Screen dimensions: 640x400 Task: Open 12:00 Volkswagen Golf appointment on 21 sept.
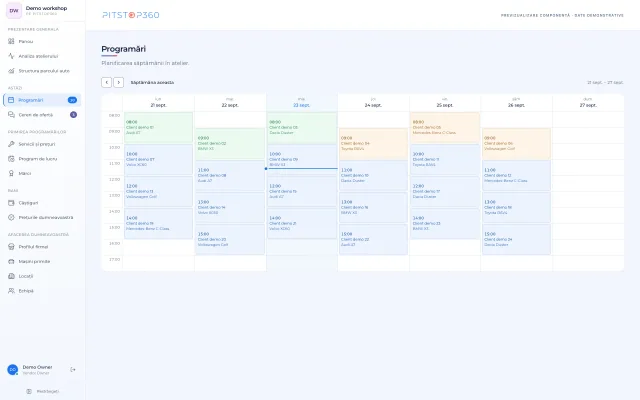[158, 191]
